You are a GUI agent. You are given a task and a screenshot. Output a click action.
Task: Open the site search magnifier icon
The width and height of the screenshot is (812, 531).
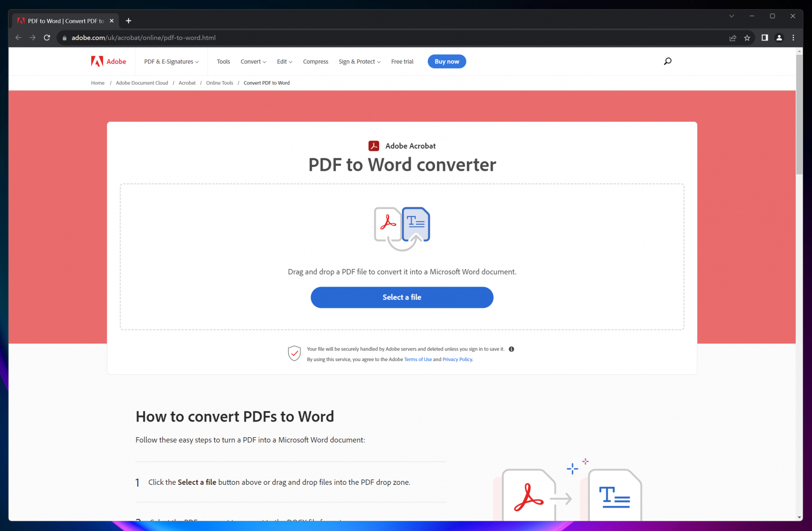point(667,61)
